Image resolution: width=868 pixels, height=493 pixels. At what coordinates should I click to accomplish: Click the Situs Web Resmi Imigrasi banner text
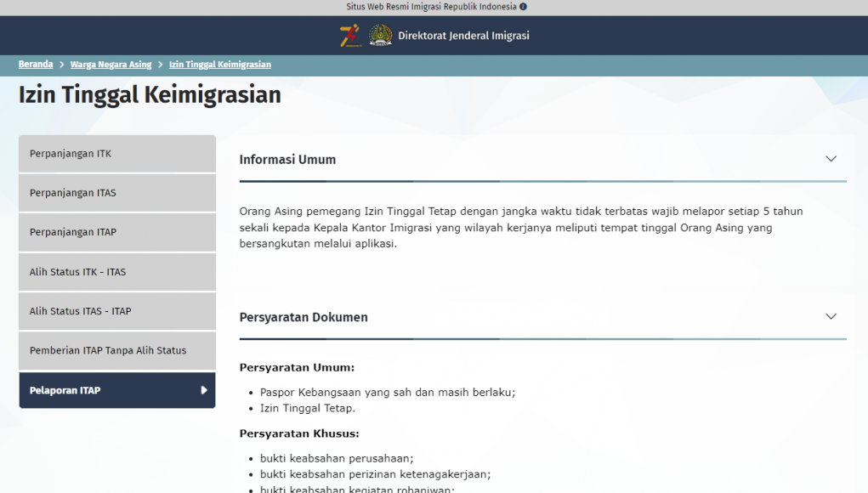point(431,7)
